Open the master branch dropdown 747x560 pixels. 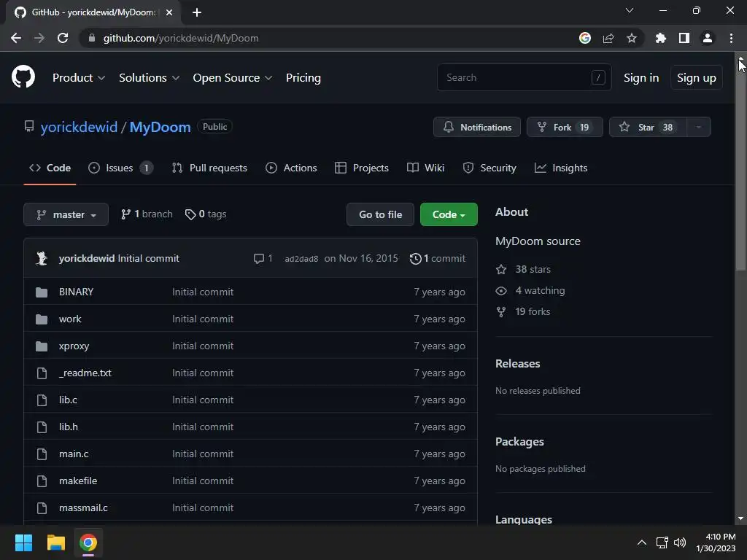coord(66,214)
